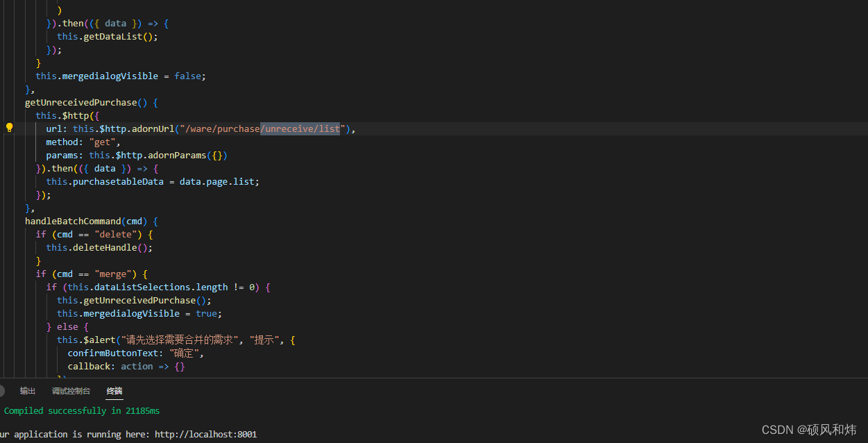Click the this.$alert line with 请先选择需要合并的需求
The width and height of the screenshot is (868, 443).
click(x=176, y=340)
